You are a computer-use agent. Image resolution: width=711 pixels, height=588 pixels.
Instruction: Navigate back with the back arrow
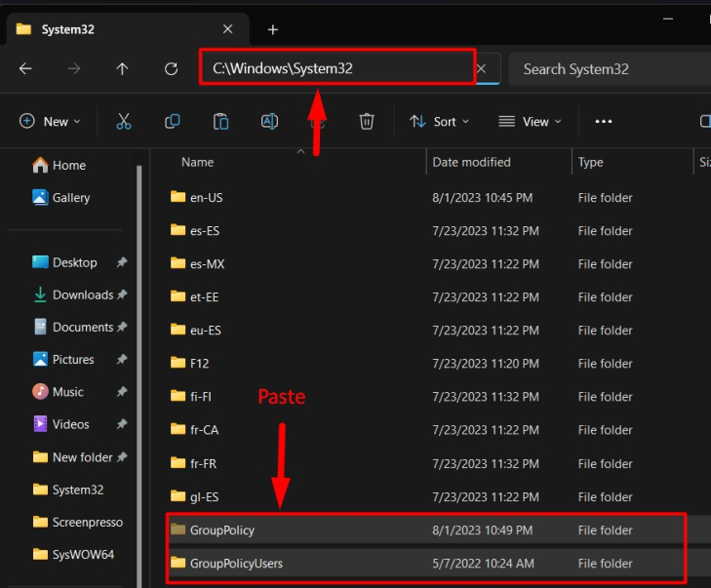click(26, 69)
